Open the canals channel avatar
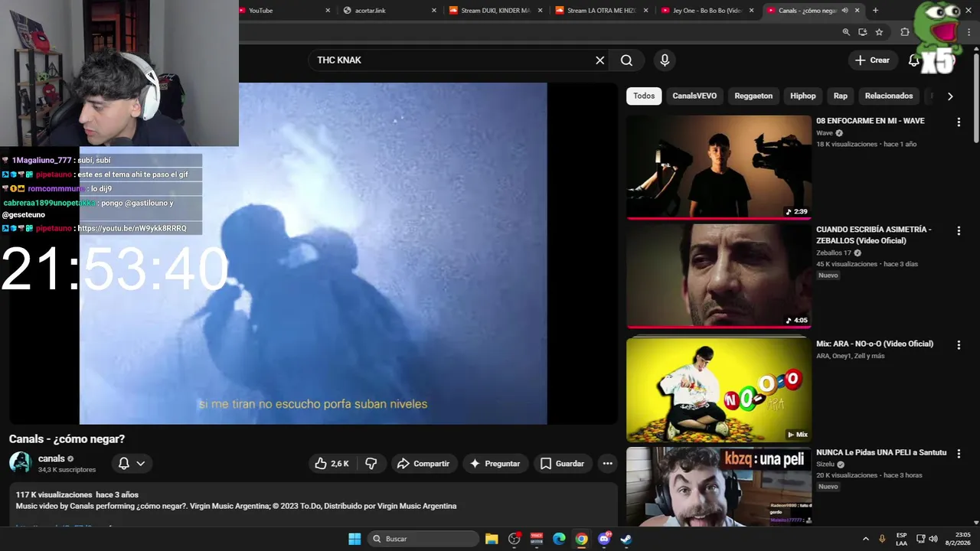This screenshot has height=551, width=980. [20, 463]
